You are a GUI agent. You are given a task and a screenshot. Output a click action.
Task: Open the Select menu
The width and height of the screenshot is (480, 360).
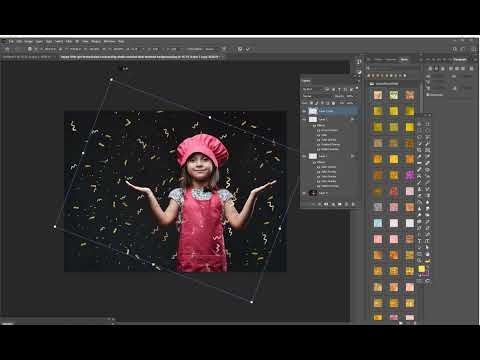tap(59, 41)
